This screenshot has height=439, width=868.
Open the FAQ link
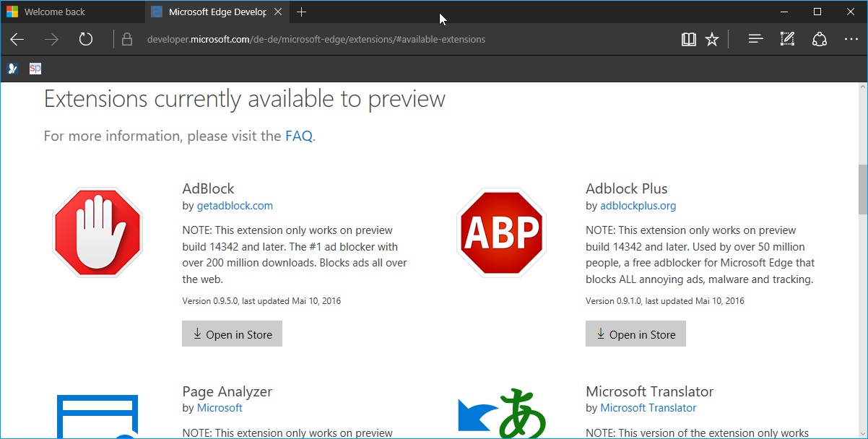[299, 136]
